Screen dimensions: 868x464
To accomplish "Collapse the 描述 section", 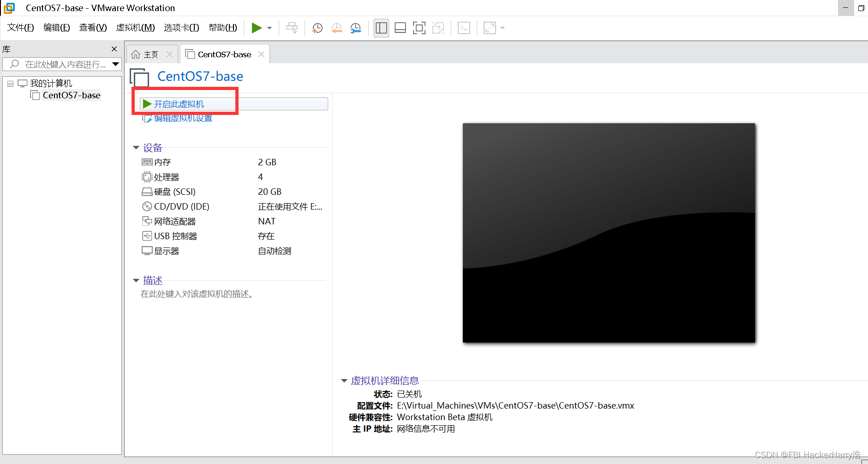I will pyautogui.click(x=136, y=281).
